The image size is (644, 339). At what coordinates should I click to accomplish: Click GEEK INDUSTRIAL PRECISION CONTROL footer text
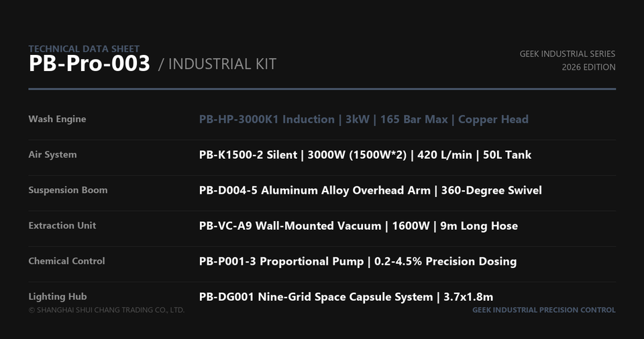(x=544, y=310)
